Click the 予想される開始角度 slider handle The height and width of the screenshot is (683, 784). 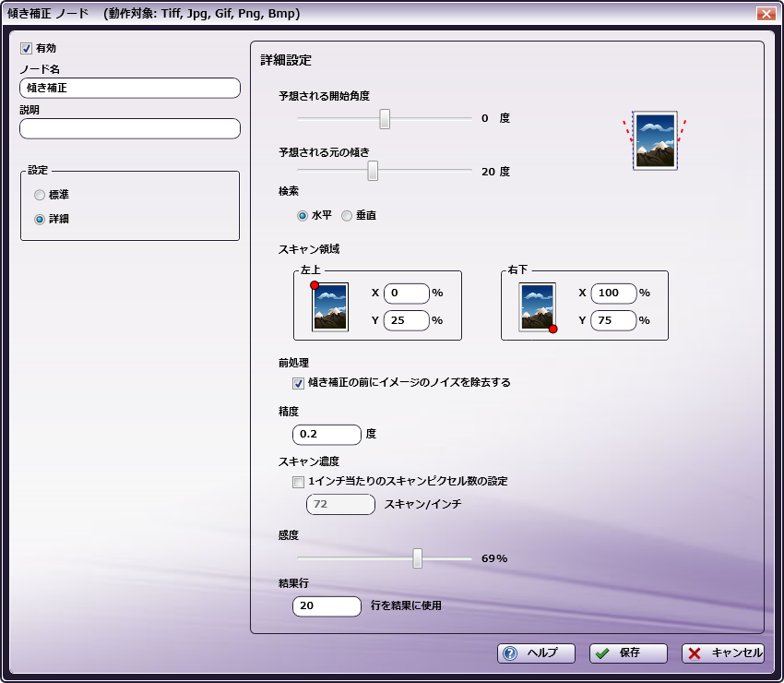click(385, 118)
